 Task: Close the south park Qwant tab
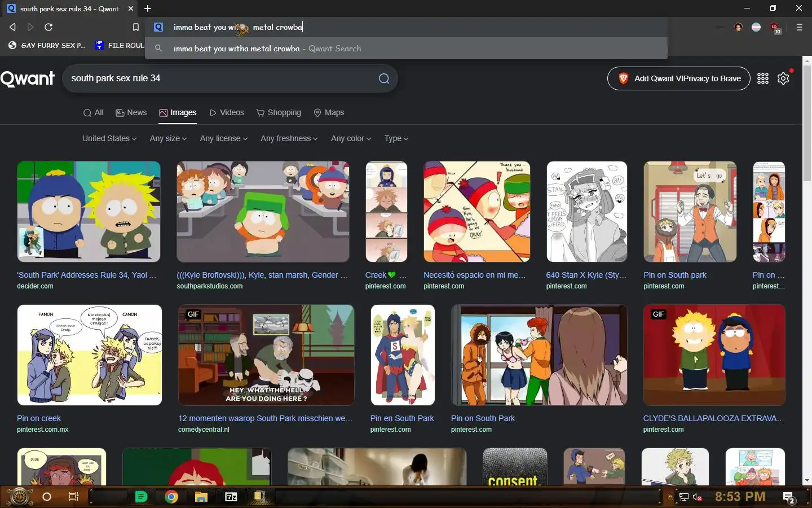pyautogui.click(x=131, y=8)
